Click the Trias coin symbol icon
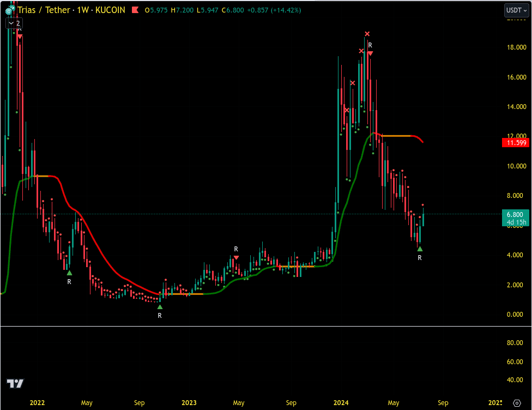The image size is (532, 410). pos(9,10)
